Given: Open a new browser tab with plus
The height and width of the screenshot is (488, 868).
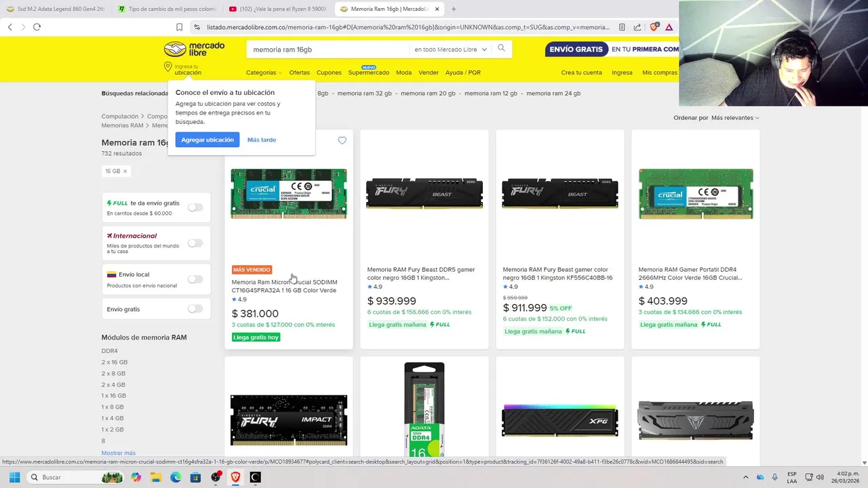Looking at the screenshot, I should point(454,9).
